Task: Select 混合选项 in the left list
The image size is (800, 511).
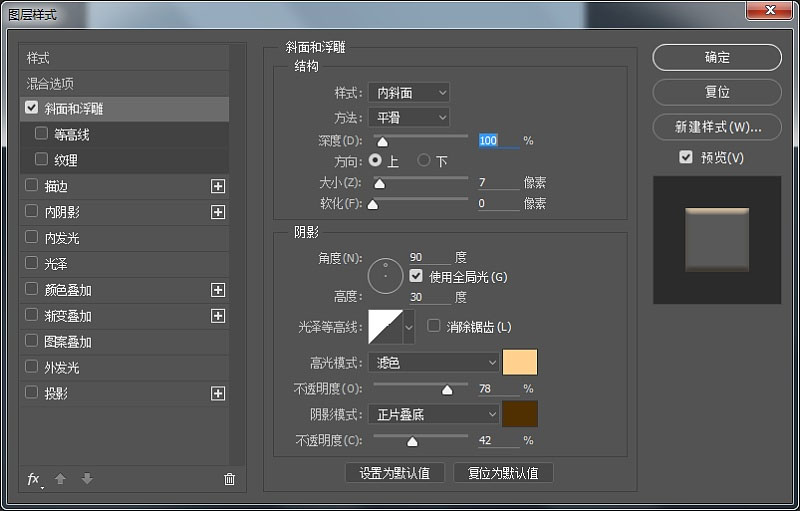Action: tap(124, 83)
